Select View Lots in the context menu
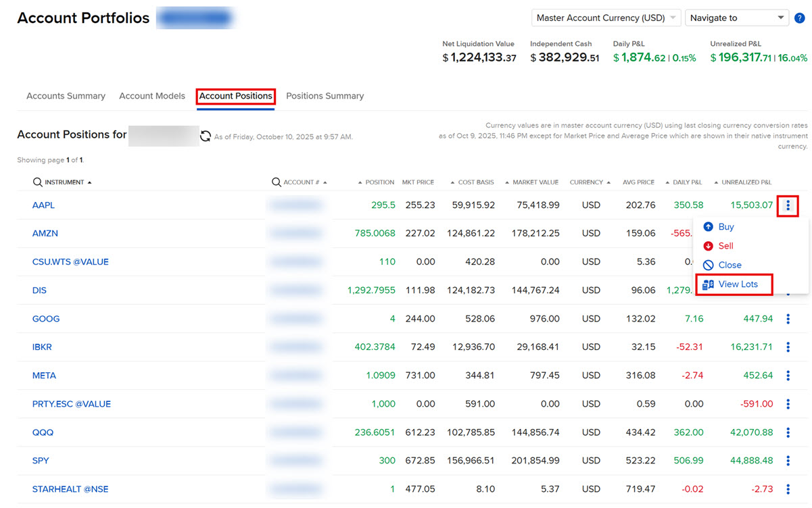 [738, 284]
